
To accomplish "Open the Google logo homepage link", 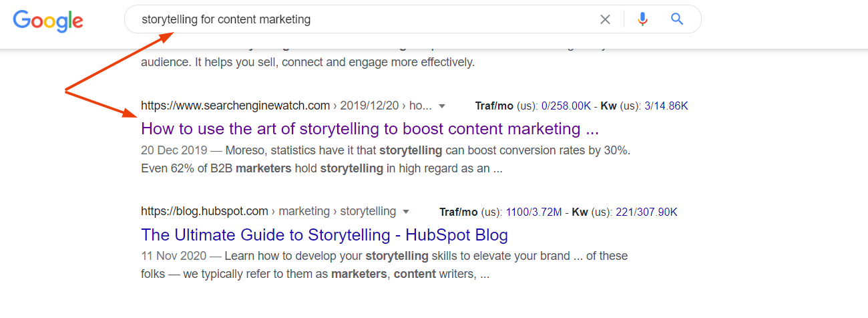I will point(48,21).
